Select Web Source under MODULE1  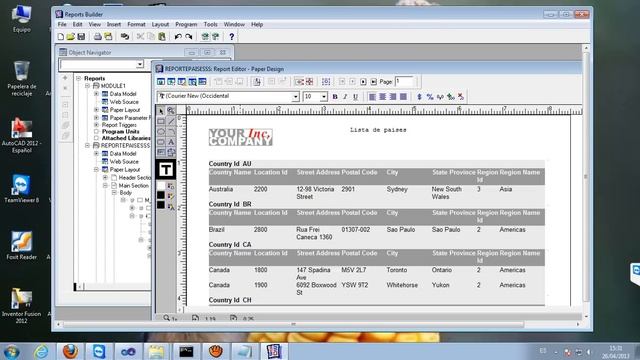[124, 102]
